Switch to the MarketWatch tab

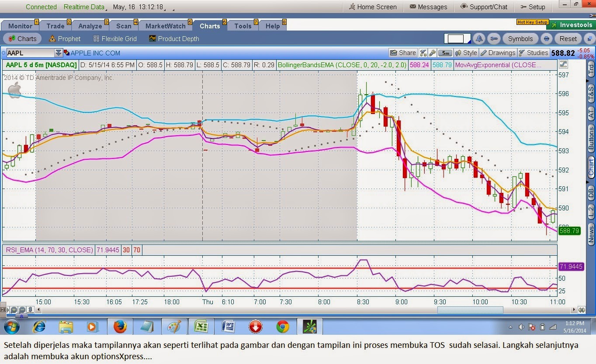(x=166, y=26)
